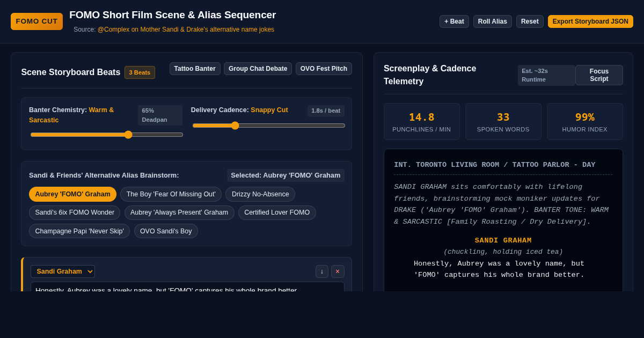Image resolution: width=644 pixels, height=338 pixels.
Task: Move Sandi Graham beat down with arrow icon
Action: click(x=322, y=271)
